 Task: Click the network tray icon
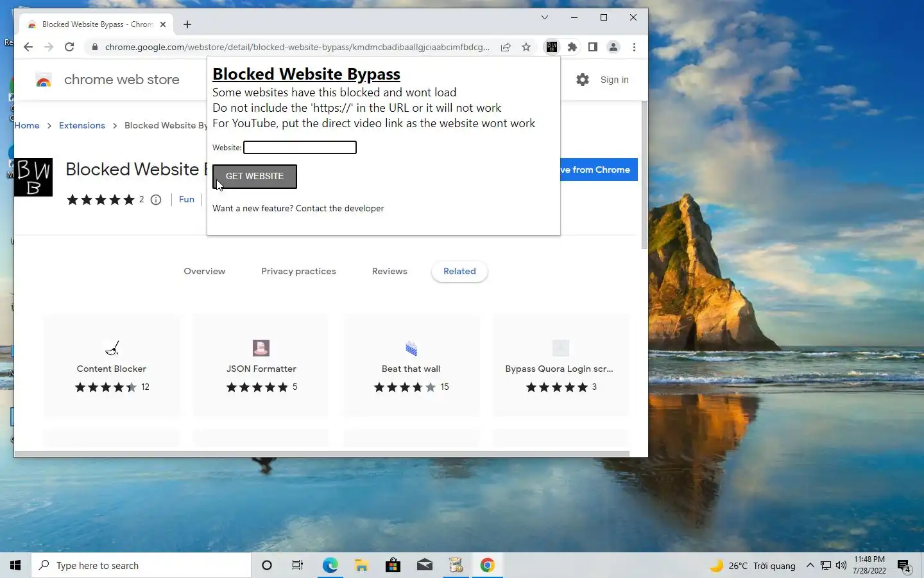point(826,566)
